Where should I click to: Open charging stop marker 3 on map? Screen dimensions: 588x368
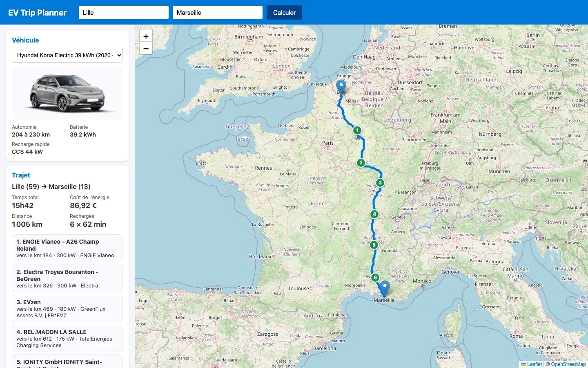[x=380, y=183]
